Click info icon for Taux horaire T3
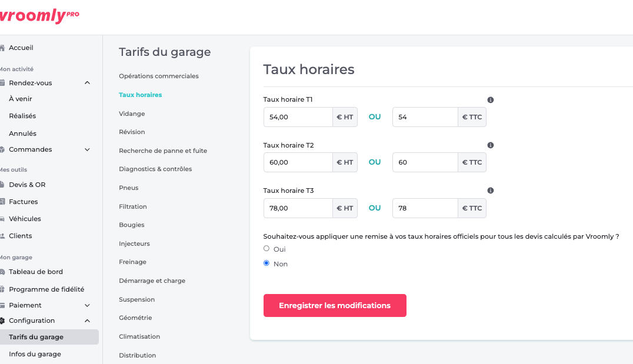 491,191
